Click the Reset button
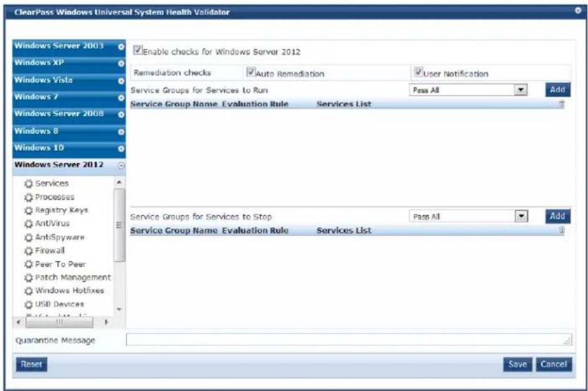This screenshot has height=391, width=588. pos(31,364)
